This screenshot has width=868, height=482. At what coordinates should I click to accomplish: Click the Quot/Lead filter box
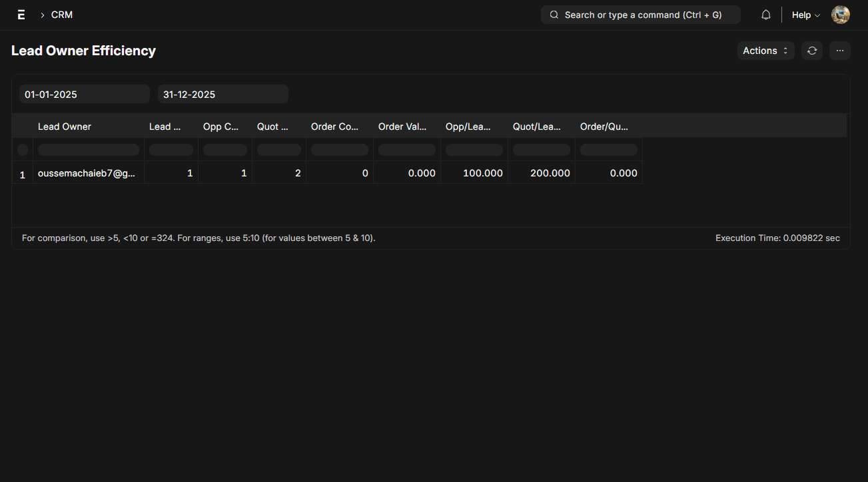pyautogui.click(x=542, y=150)
